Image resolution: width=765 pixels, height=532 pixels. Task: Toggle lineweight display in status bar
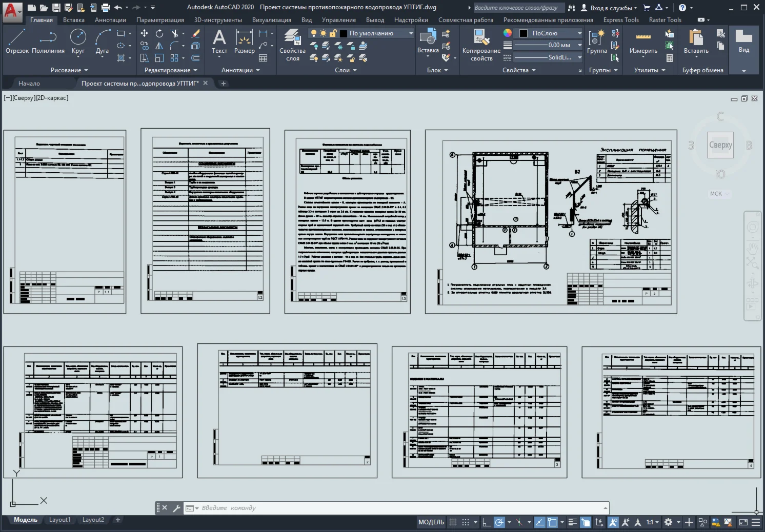point(573,522)
